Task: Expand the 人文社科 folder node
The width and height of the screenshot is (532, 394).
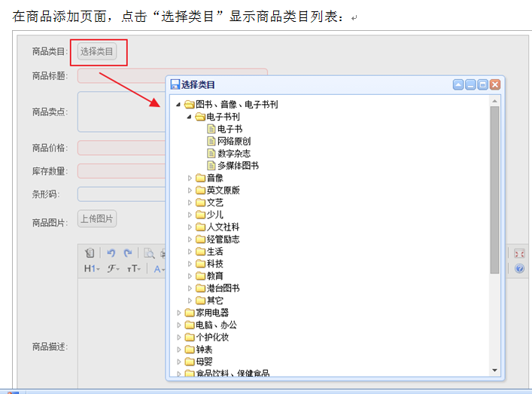Action: click(190, 227)
